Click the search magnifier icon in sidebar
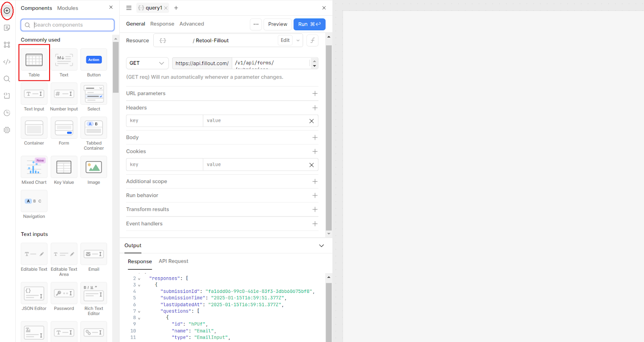 coord(7,79)
